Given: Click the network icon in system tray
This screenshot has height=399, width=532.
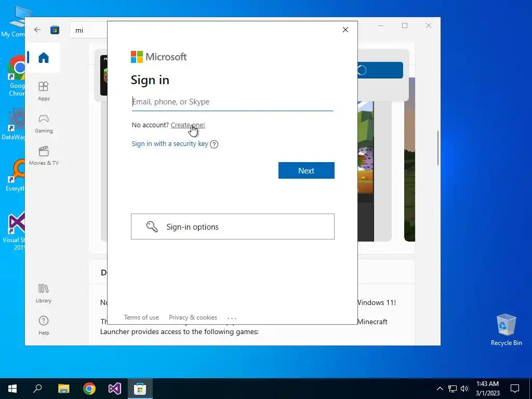Looking at the screenshot, I should (453, 389).
